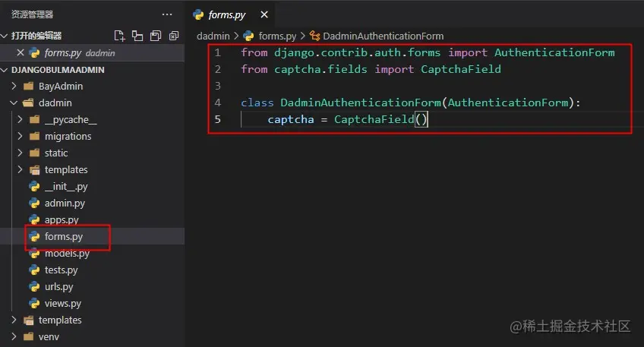
Task: Open __init__.py file
Action: tap(66, 187)
